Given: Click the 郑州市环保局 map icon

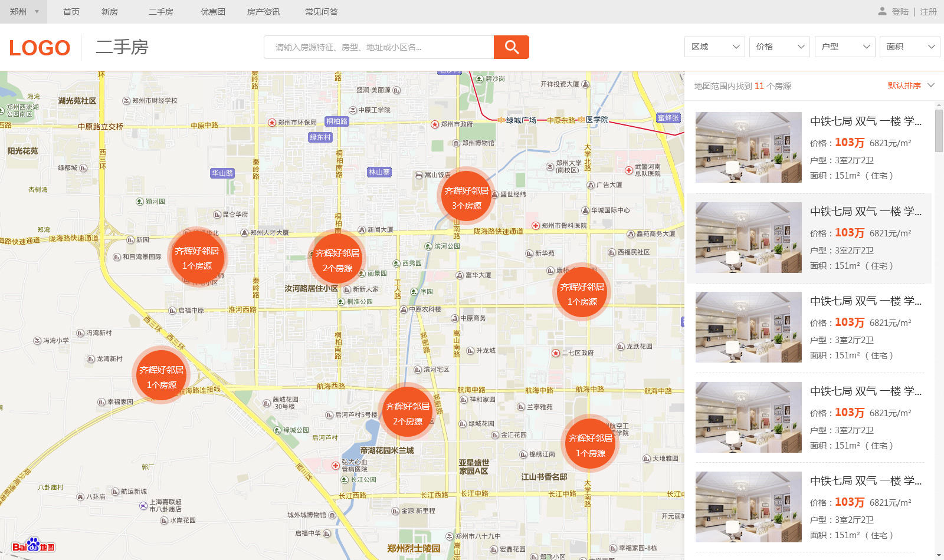Looking at the screenshot, I should pyautogui.click(x=272, y=123).
